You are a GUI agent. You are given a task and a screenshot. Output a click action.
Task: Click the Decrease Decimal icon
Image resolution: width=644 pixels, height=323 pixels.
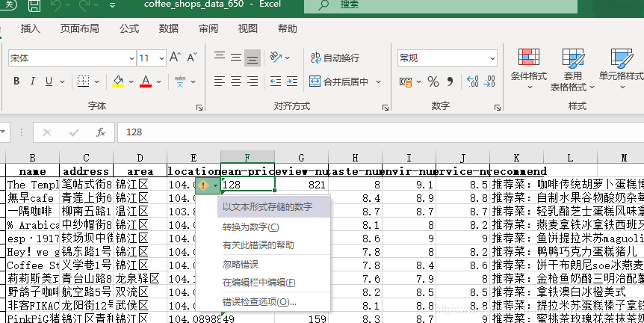tap(489, 81)
